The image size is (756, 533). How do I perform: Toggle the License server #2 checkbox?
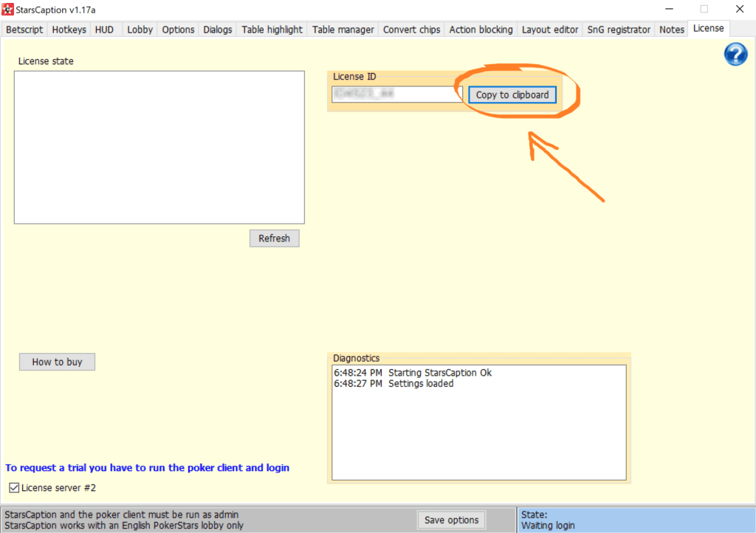(x=14, y=488)
